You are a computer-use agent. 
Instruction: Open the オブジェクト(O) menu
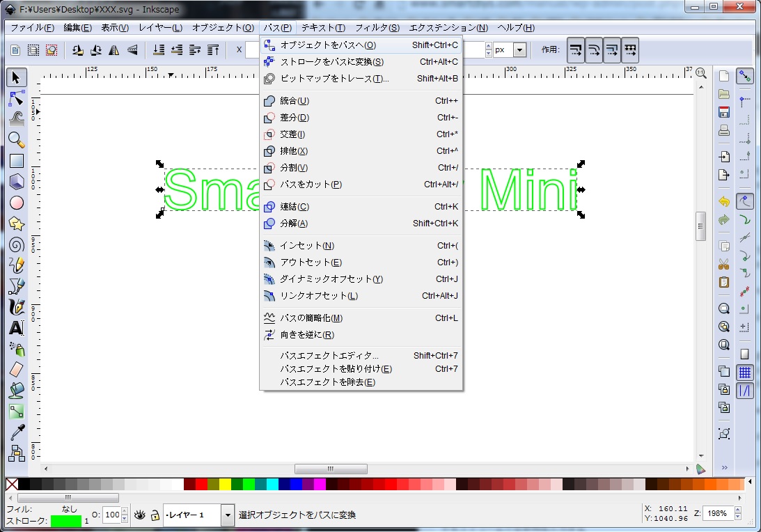tap(223, 28)
